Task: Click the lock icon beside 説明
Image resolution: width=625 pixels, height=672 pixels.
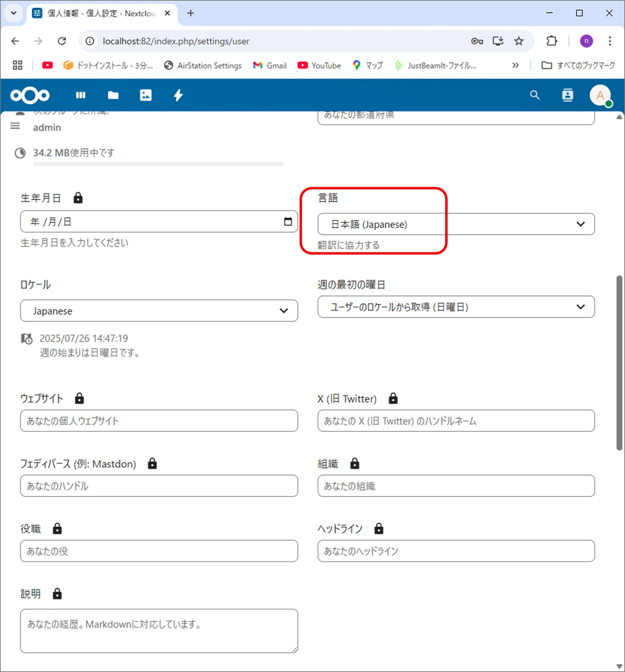Action: [x=57, y=594]
